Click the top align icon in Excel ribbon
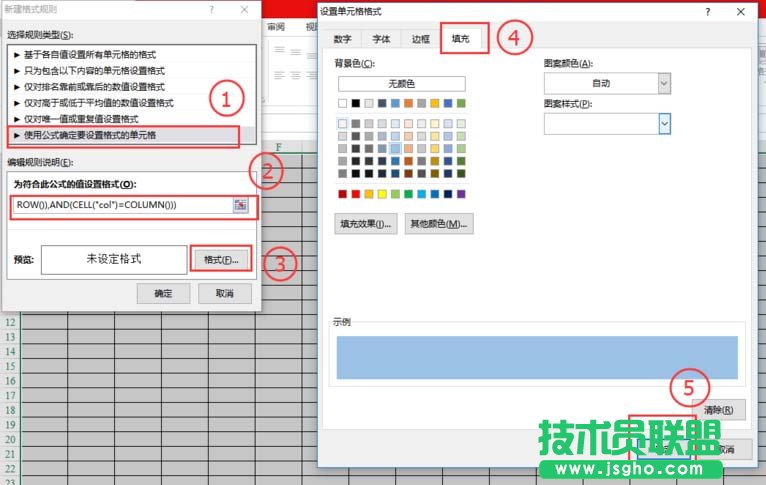The height and width of the screenshot is (485, 766). 279,50
